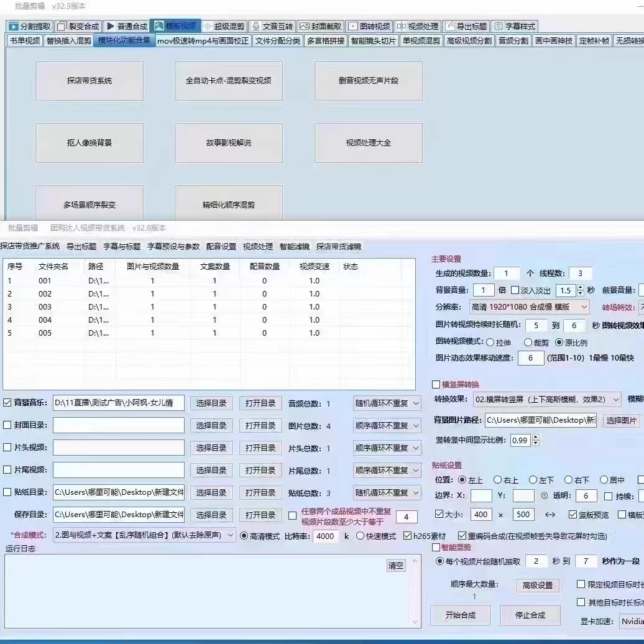Select the 右下 sticker position radio
644x644 pixels.
(x=568, y=479)
